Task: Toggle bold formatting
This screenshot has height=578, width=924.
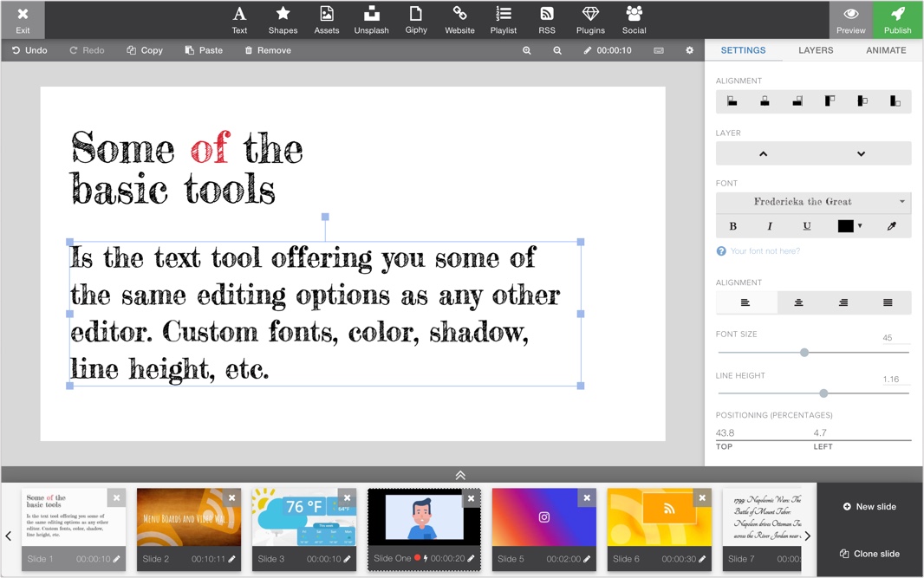Action: pos(732,225)
